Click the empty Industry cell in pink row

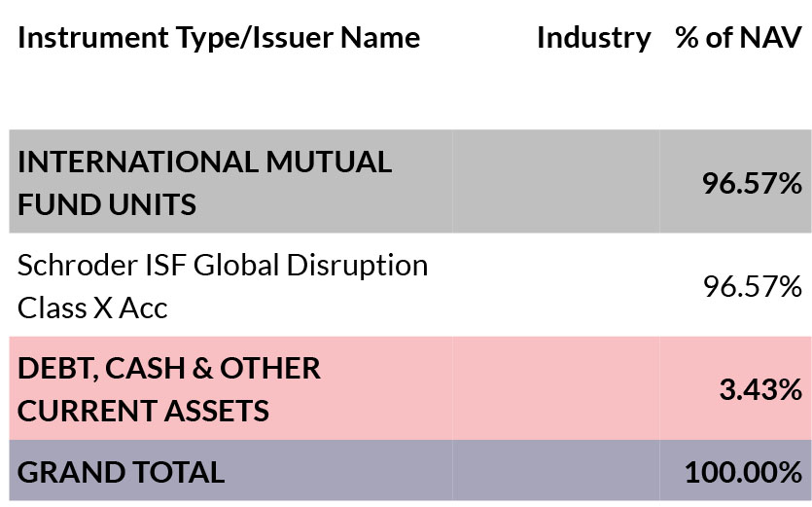[x=556, y=388]
